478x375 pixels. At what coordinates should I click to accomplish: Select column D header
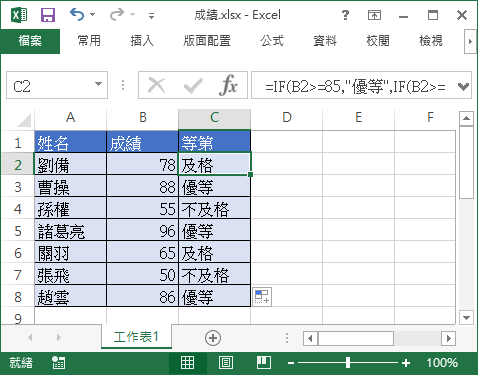pos(287,117)
